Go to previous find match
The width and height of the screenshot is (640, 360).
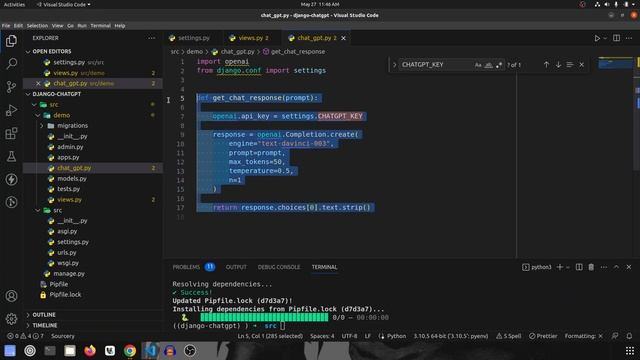tap(546, 64)
